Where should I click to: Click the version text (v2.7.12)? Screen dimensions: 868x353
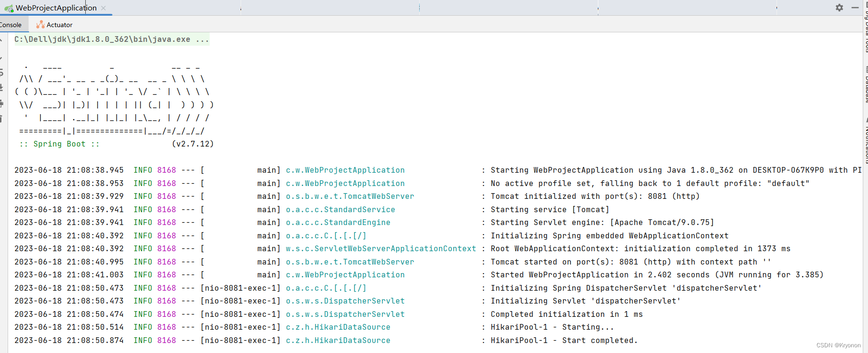pos(193,144)
